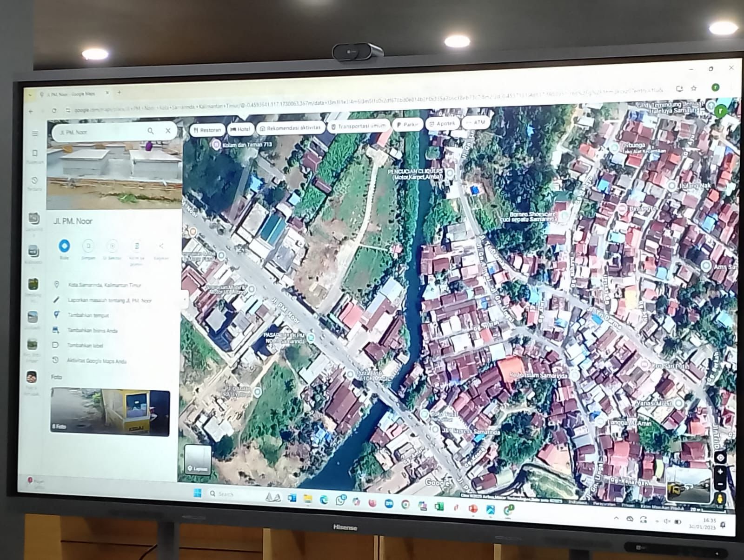744x560 pixels.
Task: Click the Bagikan share icon
Action: click(161, 246)
